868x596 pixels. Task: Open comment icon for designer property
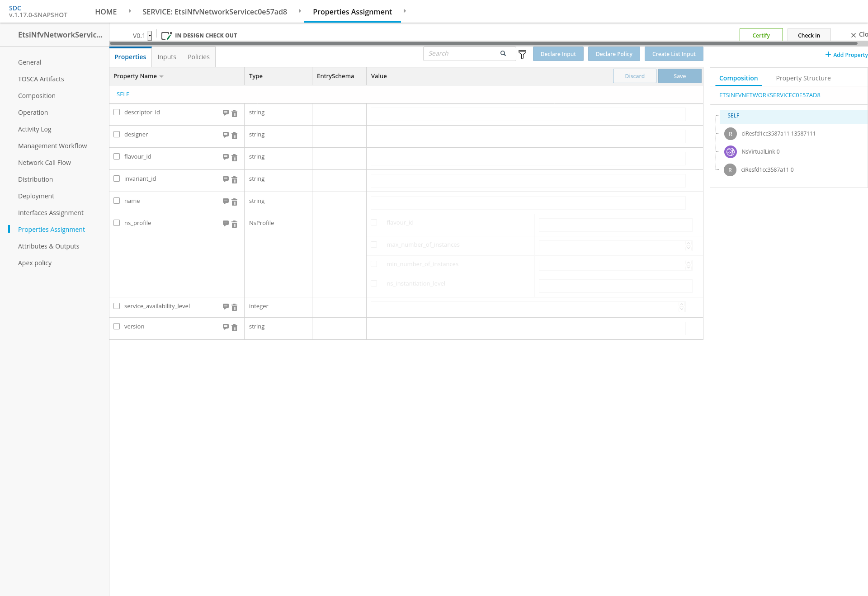pyautogui.click(x=226, y=135)
